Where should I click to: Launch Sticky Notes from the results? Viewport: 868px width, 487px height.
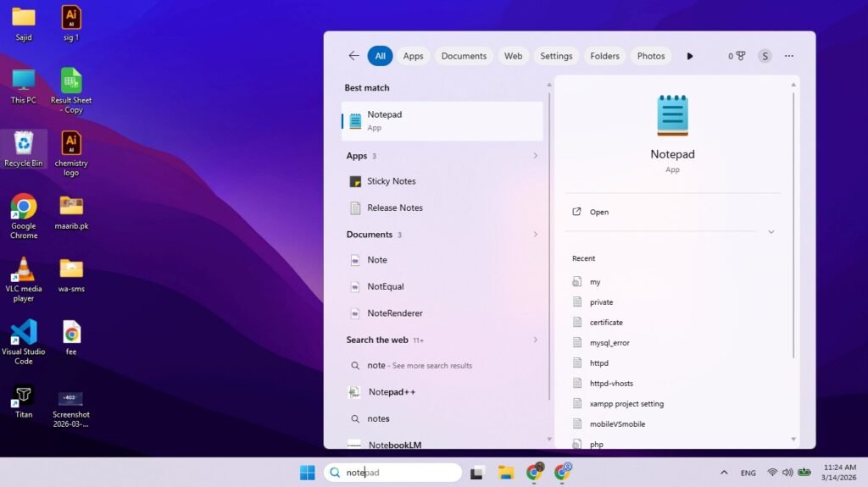(442, 181)
